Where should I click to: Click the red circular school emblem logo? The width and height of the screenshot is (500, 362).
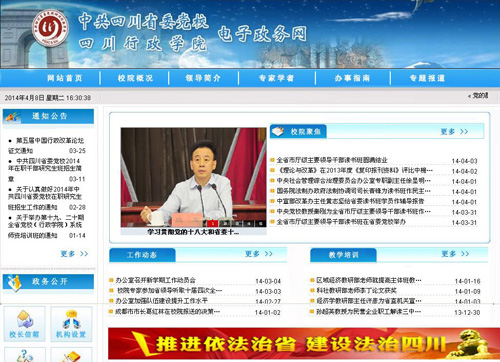pos(50,28)
